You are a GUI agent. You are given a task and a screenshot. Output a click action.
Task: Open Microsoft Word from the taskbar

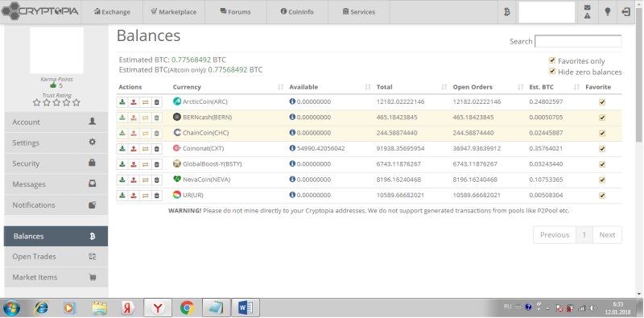[246, 308]
